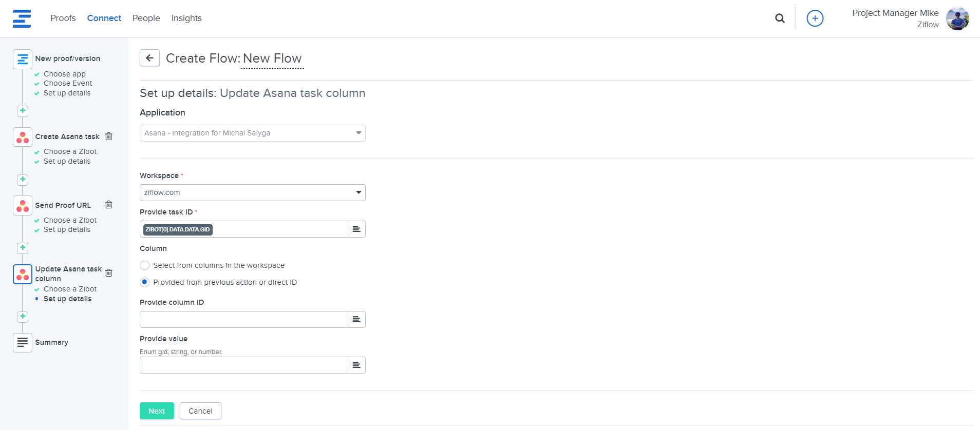Go back using the arrow button
Screen dimensions: 980x430
point(149,58)
